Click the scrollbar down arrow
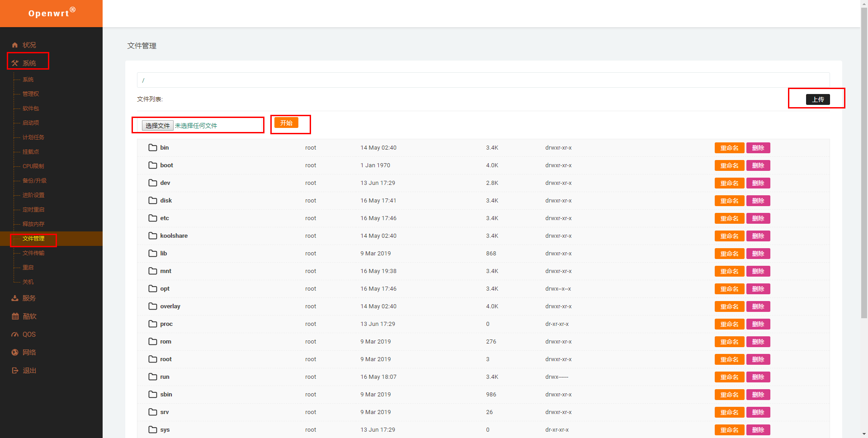868x438 pixels. click(864, 434)
